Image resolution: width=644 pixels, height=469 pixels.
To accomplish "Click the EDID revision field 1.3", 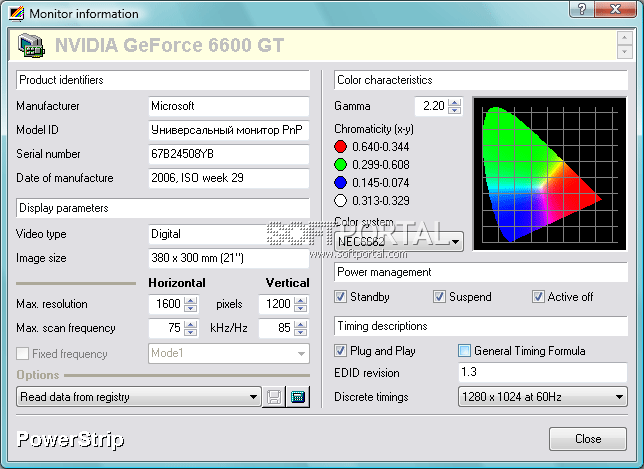I will click(543, 372).
